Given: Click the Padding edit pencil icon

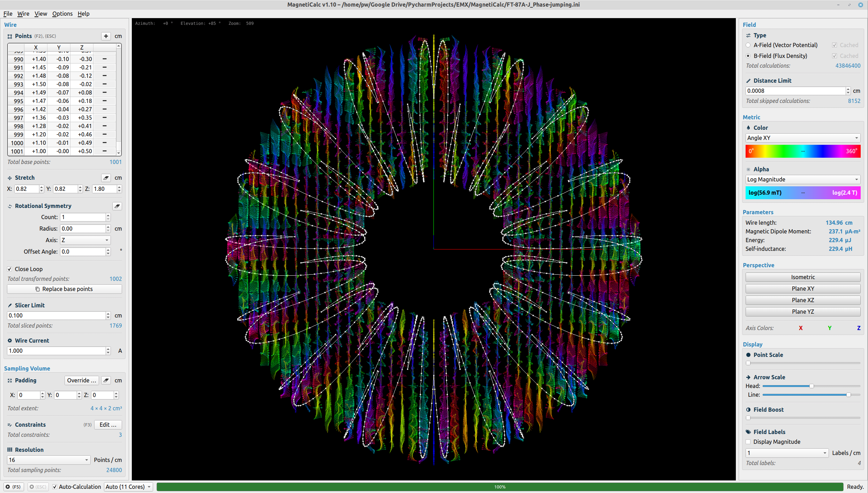Looking at the screenshot, I should (x=106, y=380).
